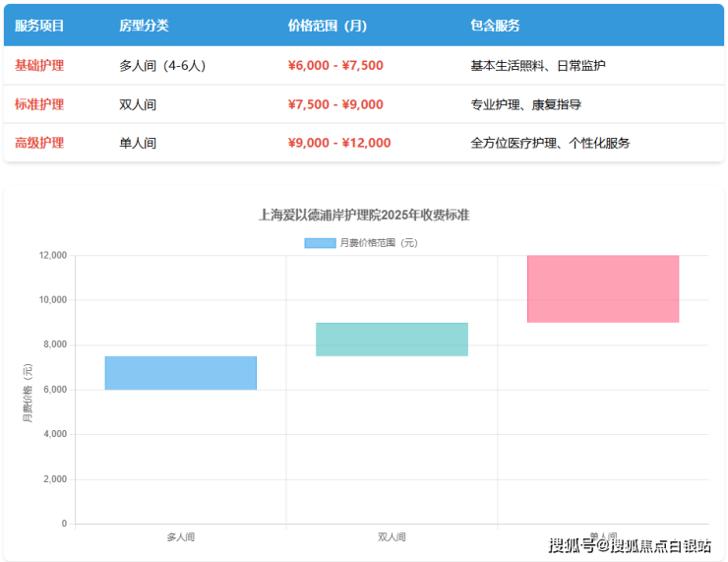Image resolution: width=728 pixels, height=562 pixels.
Task: Select the red 基础护理 service link
Action: [x=39, y=65]
